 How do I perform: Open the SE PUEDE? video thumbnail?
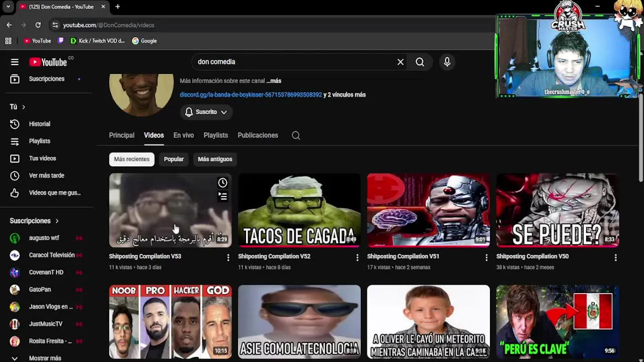pos(557,210)
